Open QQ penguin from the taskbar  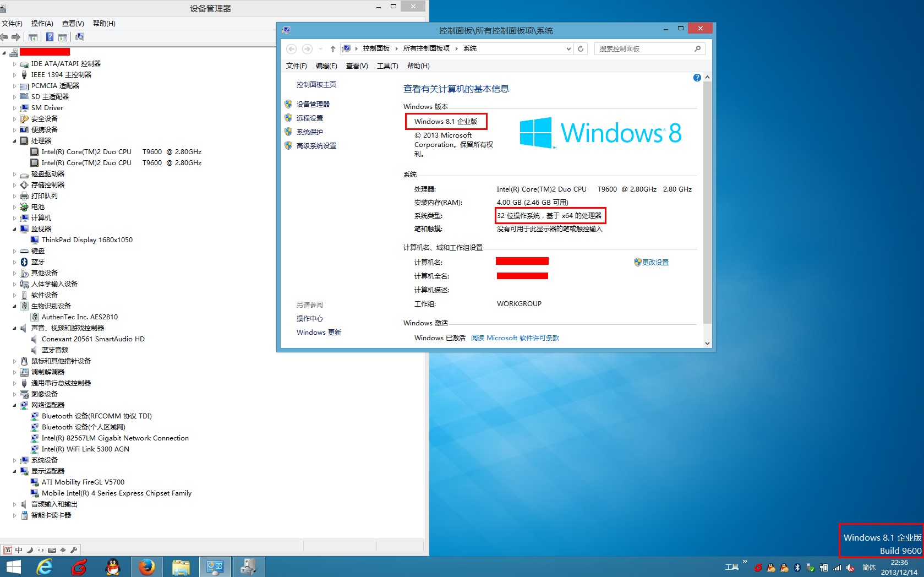pyautogui.click(x=113, y=567)
